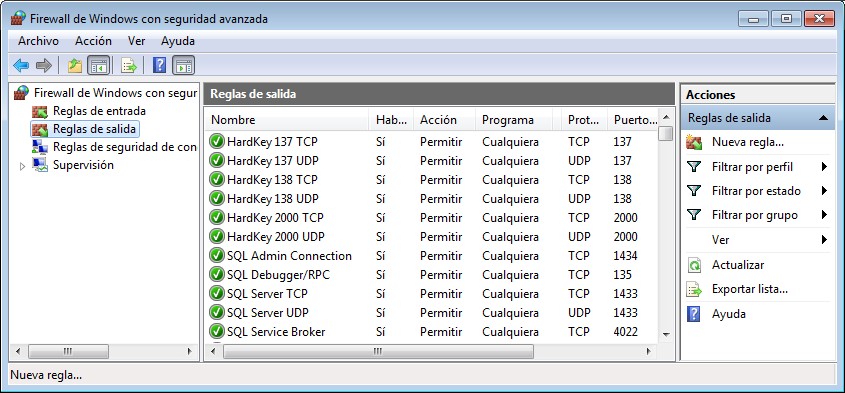Open the Ver submenu arrow in Acciones
Image resolution: width=845 pixels, height=393 pixels.
tap(824, 239)
